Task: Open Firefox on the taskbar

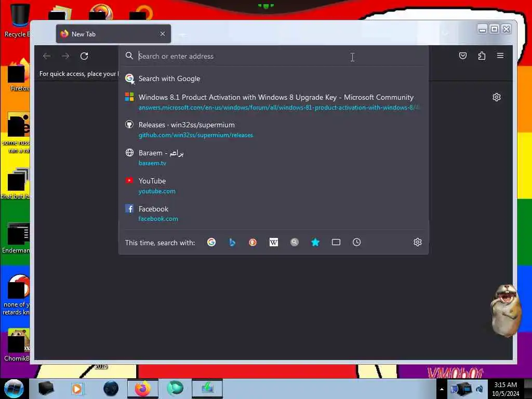Action: pos(143,389)
